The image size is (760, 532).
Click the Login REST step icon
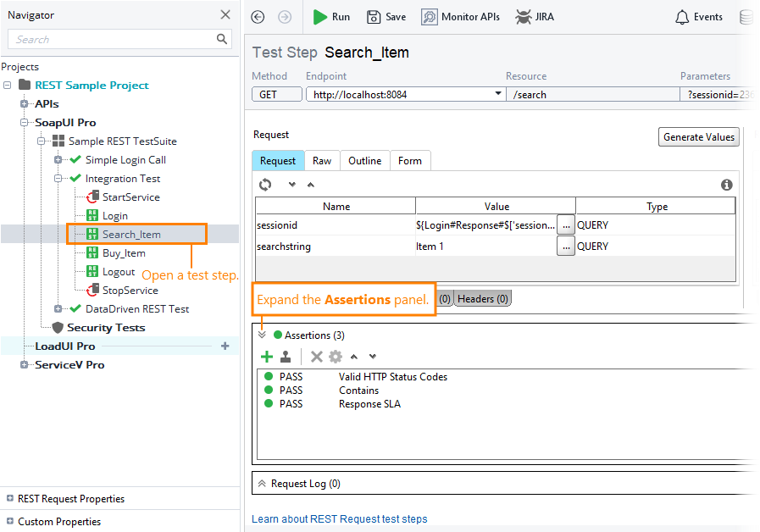[x=92, y=216]
